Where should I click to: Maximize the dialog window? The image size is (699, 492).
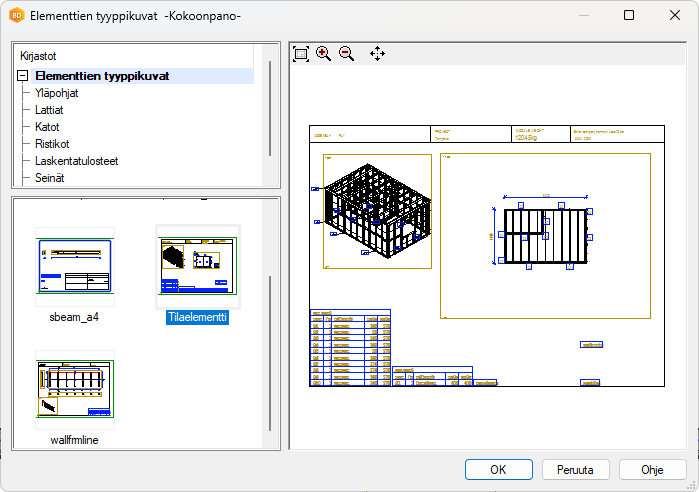coord(629,15)
